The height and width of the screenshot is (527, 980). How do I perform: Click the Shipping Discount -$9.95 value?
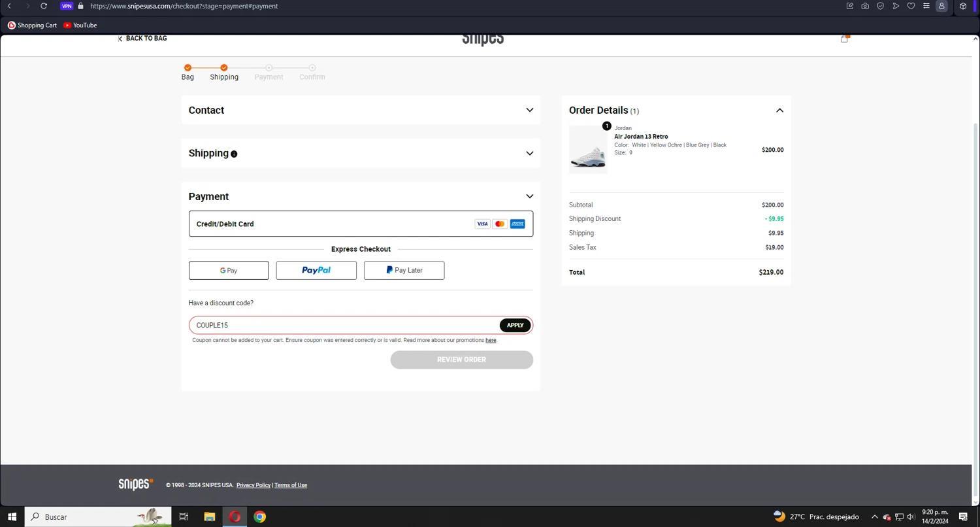point(774,219)
